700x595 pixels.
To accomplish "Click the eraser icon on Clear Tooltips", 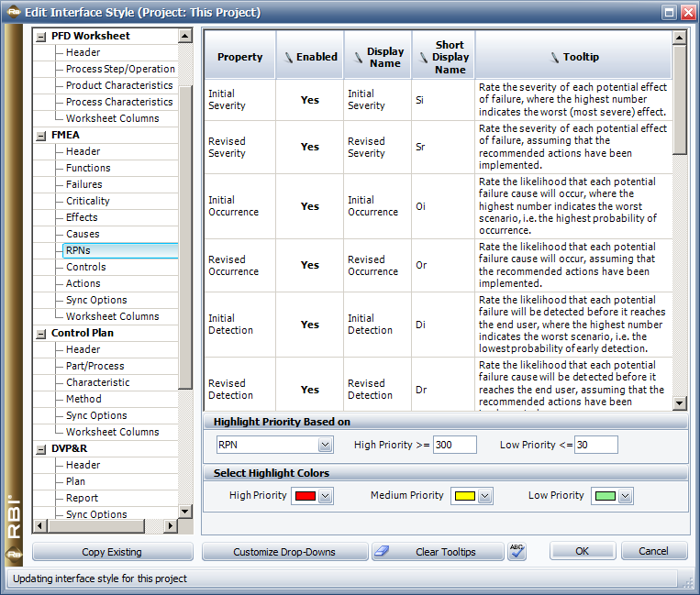I will 384,552.
